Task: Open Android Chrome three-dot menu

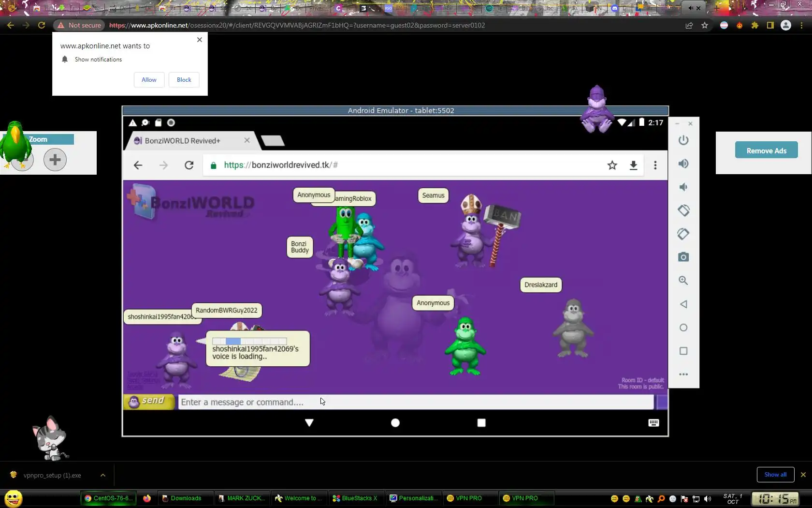Action: tap(655, 165)
